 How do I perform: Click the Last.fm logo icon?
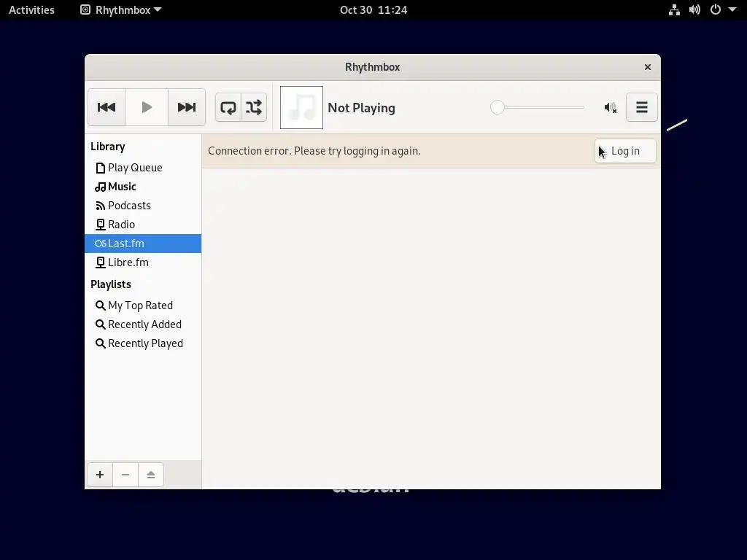point(100,244)
